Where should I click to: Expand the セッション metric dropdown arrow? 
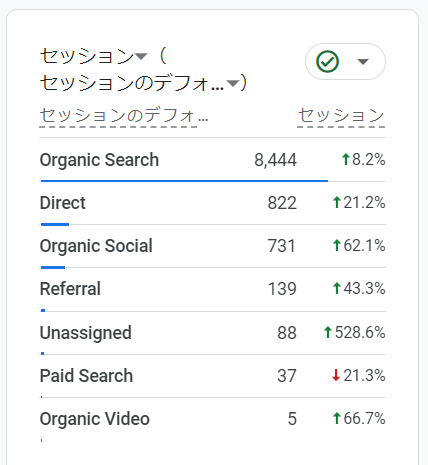[x=141, y=56]
